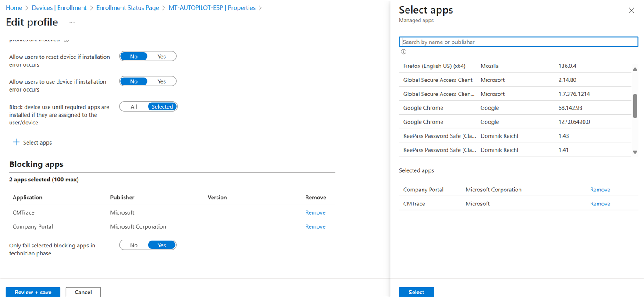This screenshot has height=297, width=644.
Task: Open Enrollment Status Page breadcrumb
Action: (x=128, y=8)
